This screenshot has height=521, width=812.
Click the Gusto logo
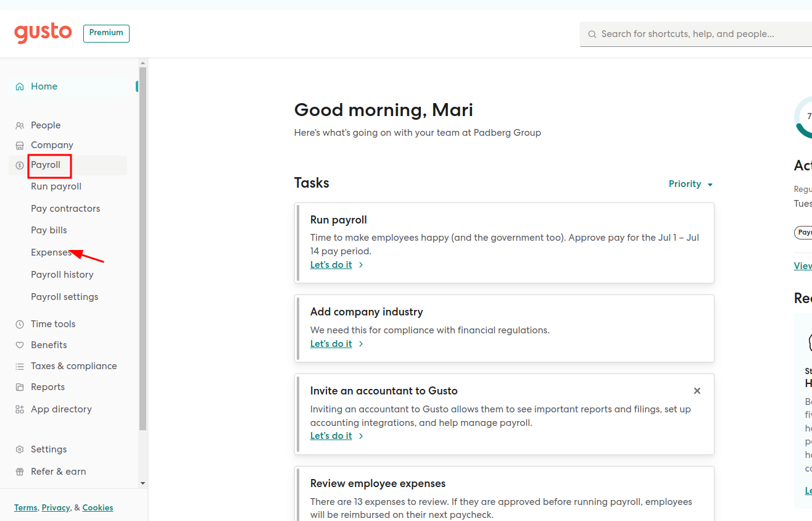(43, 33)
